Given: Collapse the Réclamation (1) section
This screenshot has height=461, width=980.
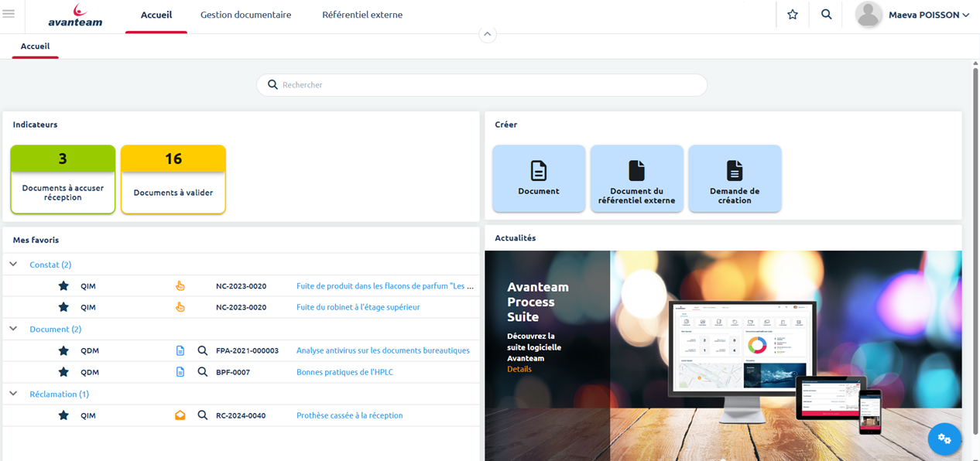Looking at the screenshot, I should point(12,393).
